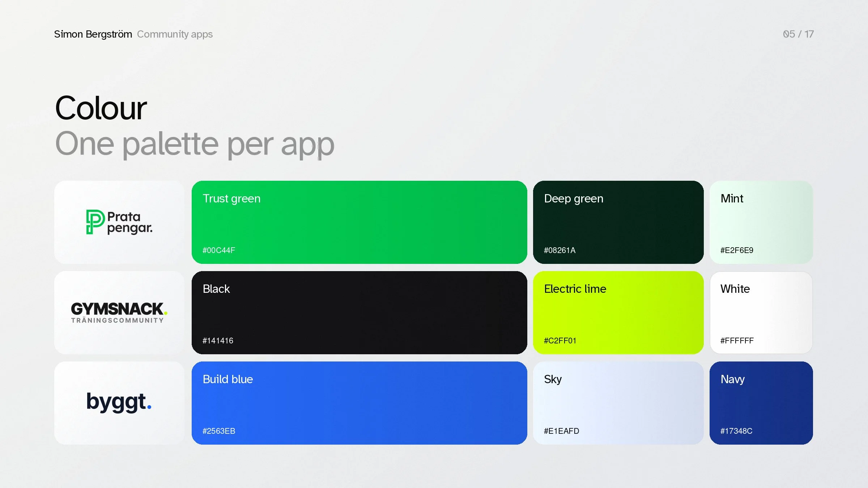Viewport: 868px width, 488px height.
Task: Click the byggt. logo card
Action: (x=119, y=403)
